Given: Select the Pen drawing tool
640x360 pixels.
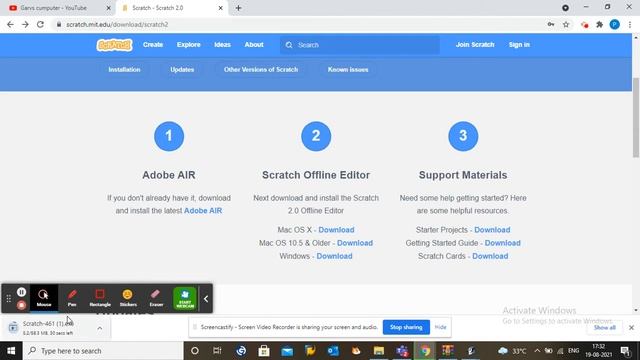Looking at the screenshot, I should tap(72, 298).
